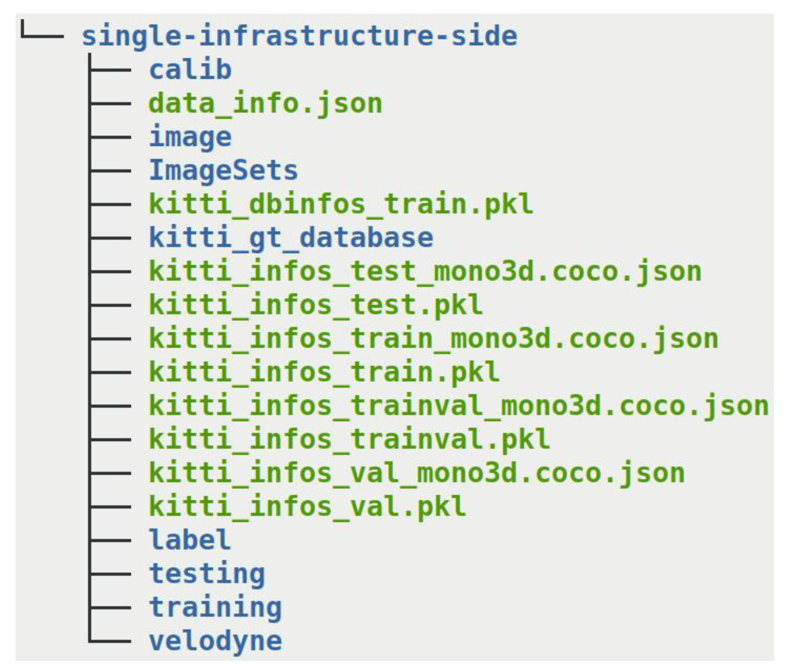The width and height of the screenshot is (787, 672).
Task: Select kitti_infos_train_mono3d.coco.json entry
Action: (433, 339)
